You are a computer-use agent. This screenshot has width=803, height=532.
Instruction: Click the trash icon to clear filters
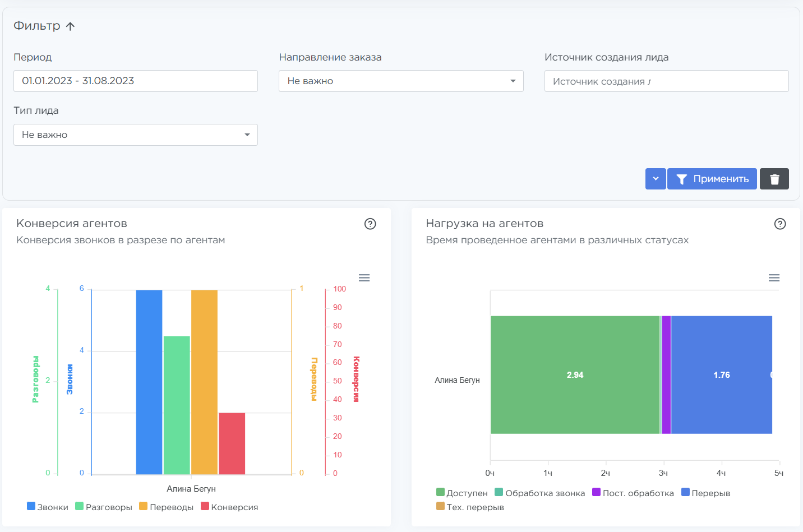(x=774, y=179)
